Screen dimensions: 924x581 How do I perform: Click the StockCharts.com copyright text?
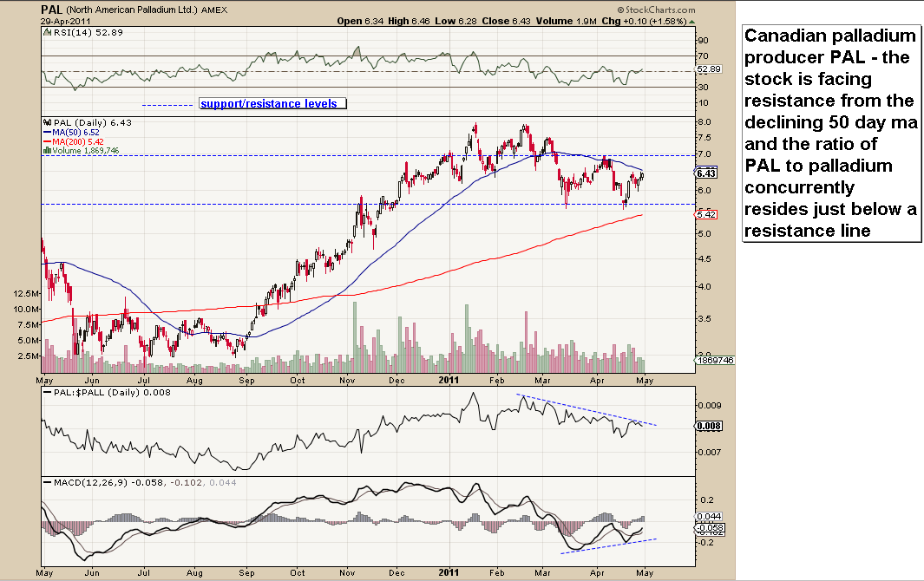[x=656, y=10]
